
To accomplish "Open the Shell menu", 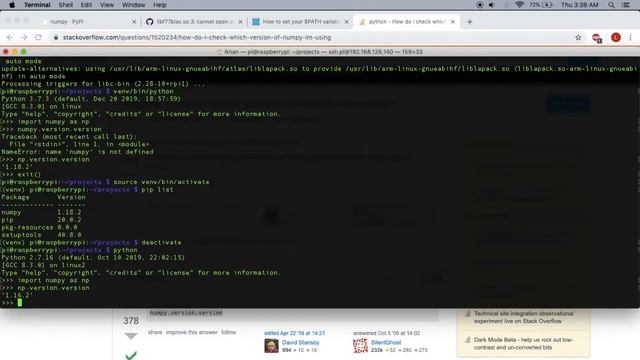I will click(65, 5).
